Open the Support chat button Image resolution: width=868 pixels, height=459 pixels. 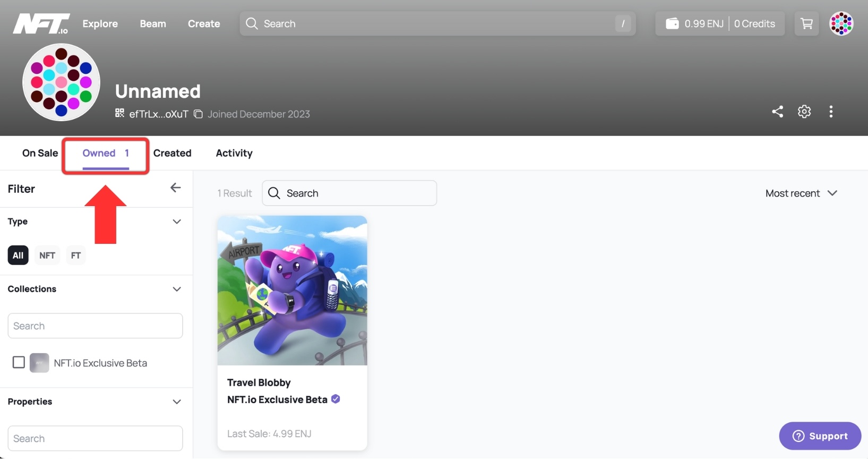click(x=820, y=436)
